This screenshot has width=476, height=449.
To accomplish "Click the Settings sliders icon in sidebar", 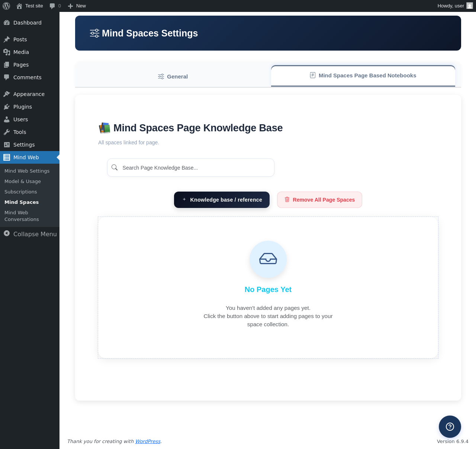I will coord(7,145).
